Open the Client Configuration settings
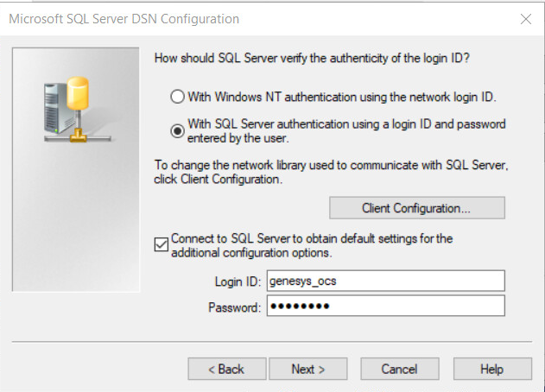The image size is (545, 392). (416, 208)
